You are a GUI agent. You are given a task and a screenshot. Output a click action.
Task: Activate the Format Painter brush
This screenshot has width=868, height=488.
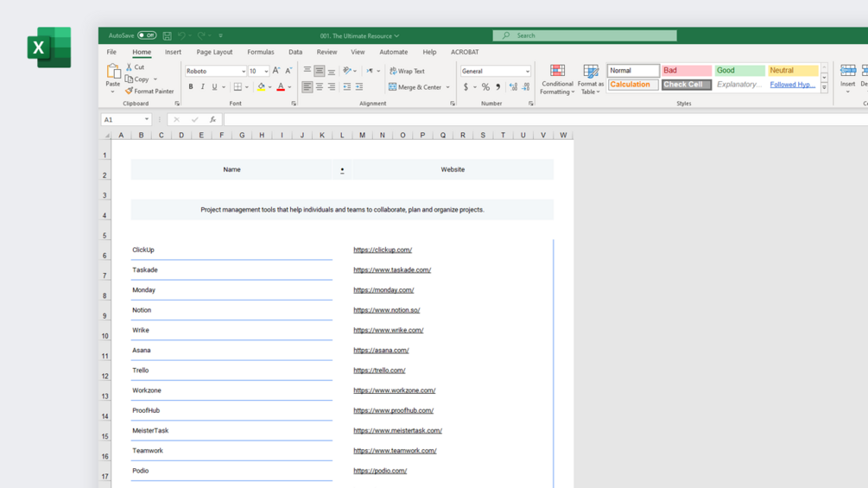pos(149,92)
